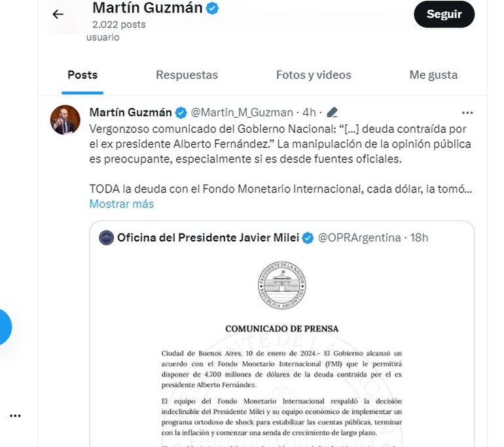Click the back arrow in the header
The width and height of the screenshot is (504, 447).
(x=58, y=14)
